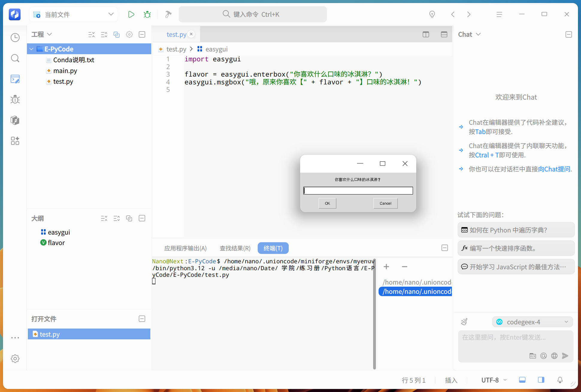Viewport: 581px width, 392px height.
Task: Open the codegeex-4 model dropdown
Action: (x=532, y=322)
